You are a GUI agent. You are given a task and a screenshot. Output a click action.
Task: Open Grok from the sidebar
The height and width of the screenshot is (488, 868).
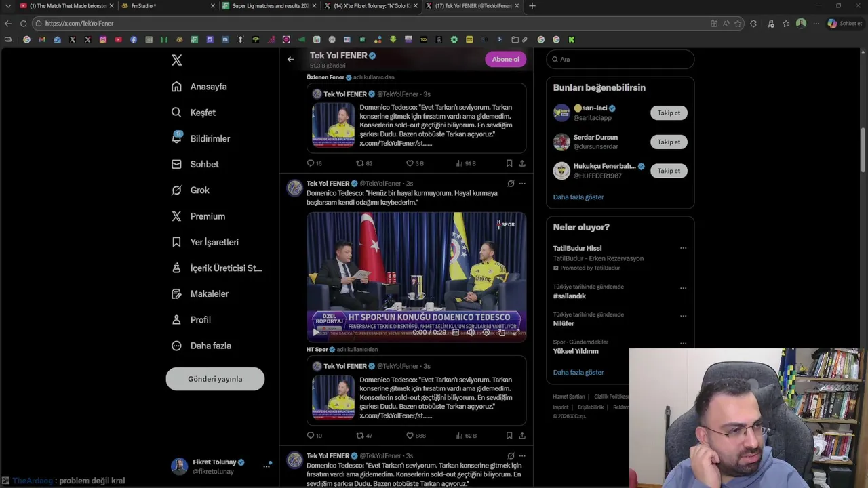point(191,190)
